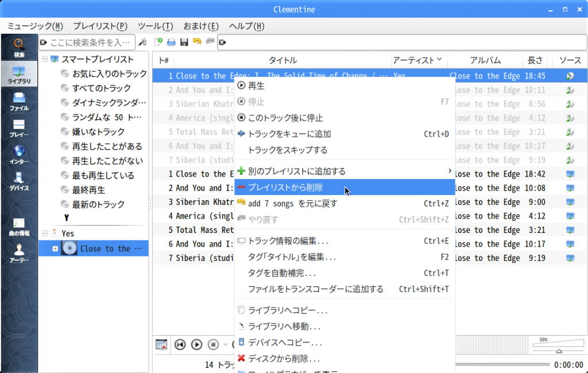Open stop button dropdown arrow
The width and height of the screenshot is (588, 373).
[225, 344]
